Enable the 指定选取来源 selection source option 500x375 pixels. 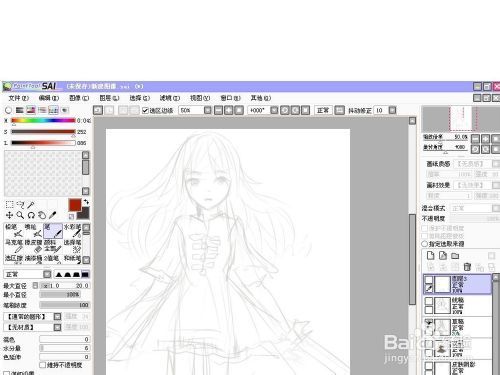coord(425,244)
